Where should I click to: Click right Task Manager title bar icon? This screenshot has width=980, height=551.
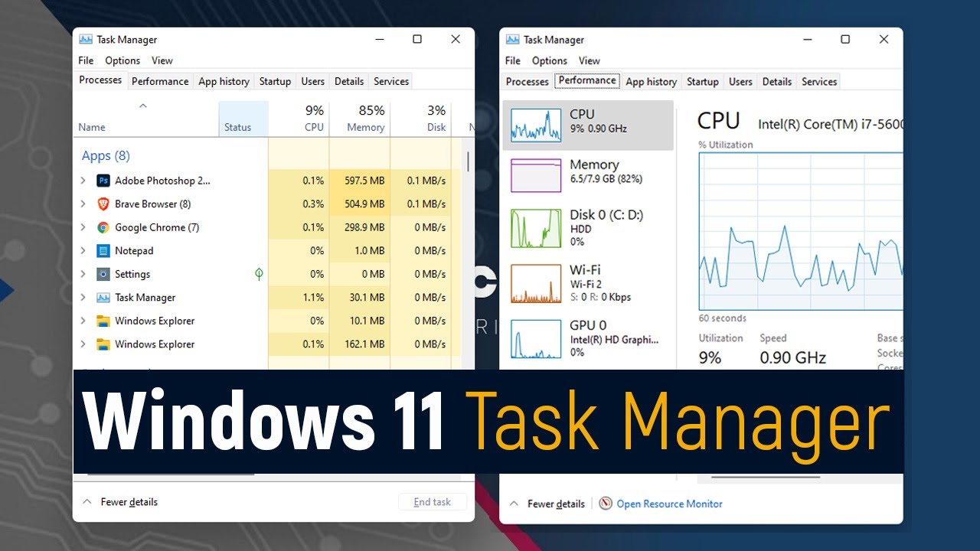click(513, 39)
